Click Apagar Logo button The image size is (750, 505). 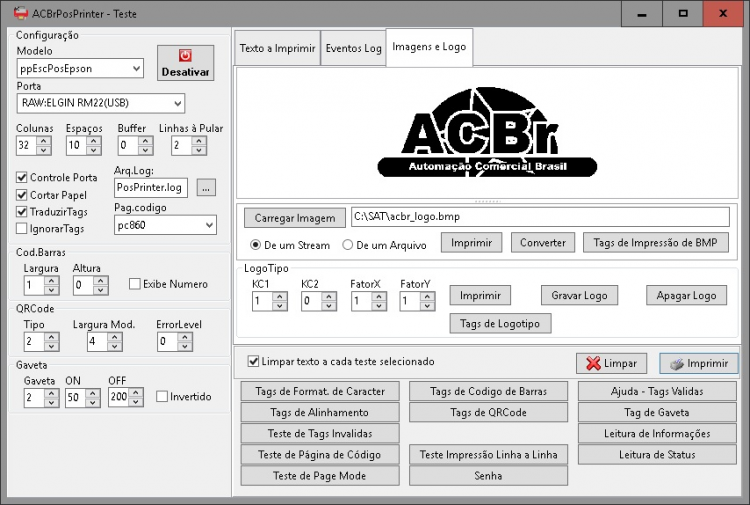(x=686, y=296)
